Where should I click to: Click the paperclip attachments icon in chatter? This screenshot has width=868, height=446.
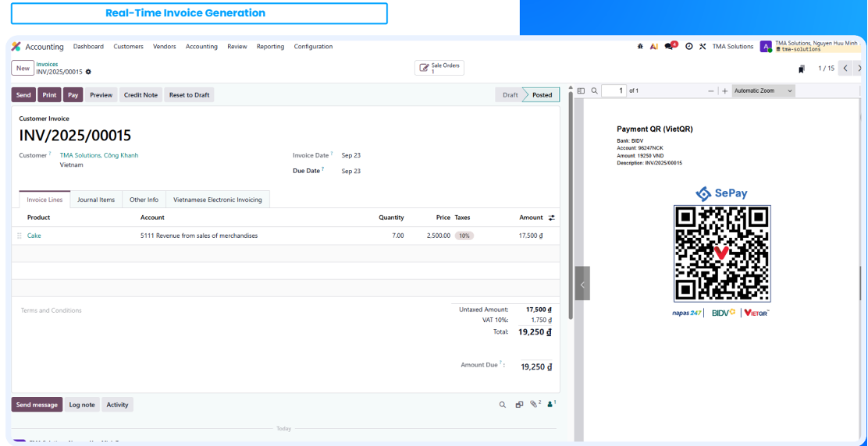(x=534, y=405)
